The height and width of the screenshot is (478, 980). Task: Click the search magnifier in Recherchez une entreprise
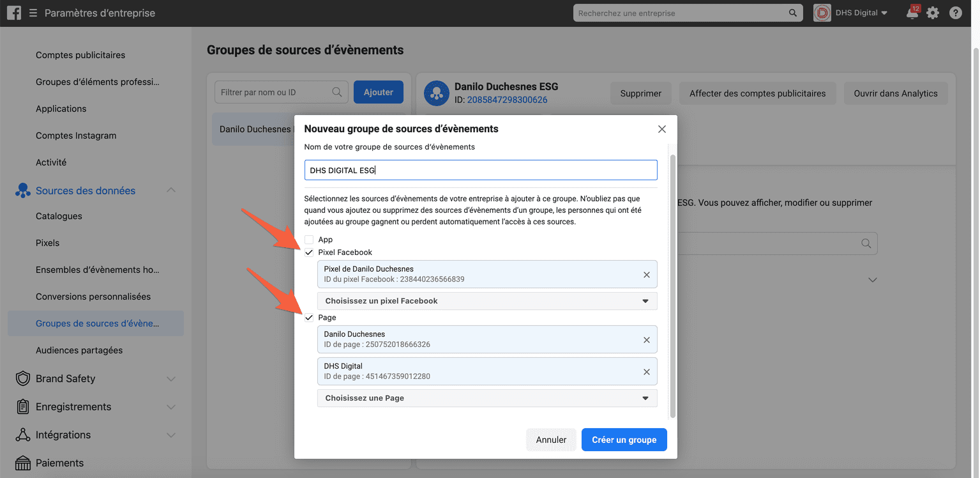(792, 13)
